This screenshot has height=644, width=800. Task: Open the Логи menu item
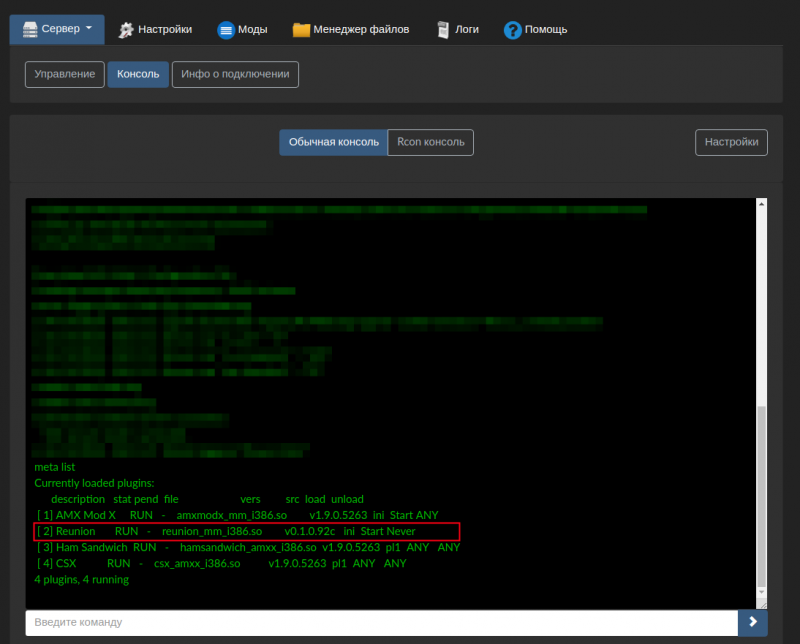[x=458, y=30]
